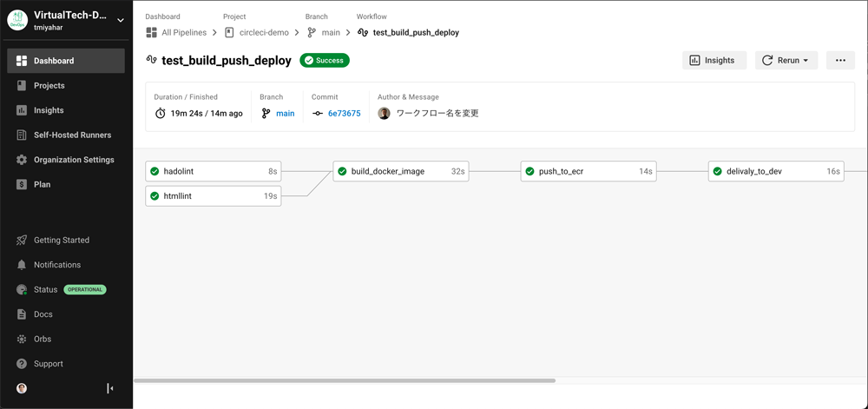The width and height of the screenshot is (868, 409).
Task: Open the build_docker_image job
Action: (x=401, y=172)
